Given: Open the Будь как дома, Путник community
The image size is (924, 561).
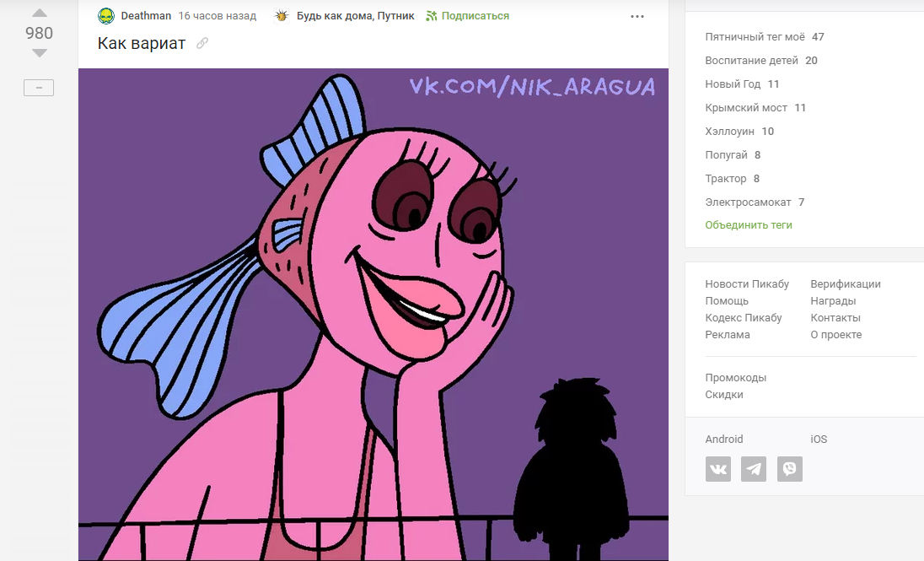Looking at the screenshot, I should pyautogui.click(x=355, y=16).
